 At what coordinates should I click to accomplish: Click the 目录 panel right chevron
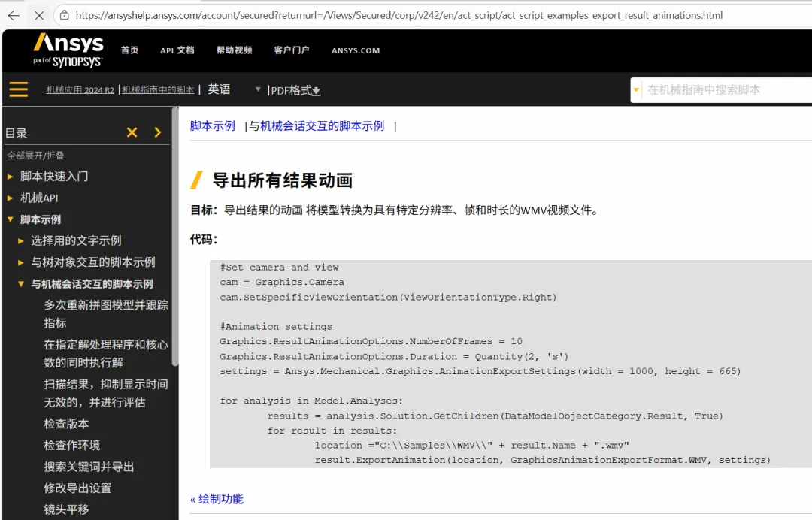coord(158,132)
